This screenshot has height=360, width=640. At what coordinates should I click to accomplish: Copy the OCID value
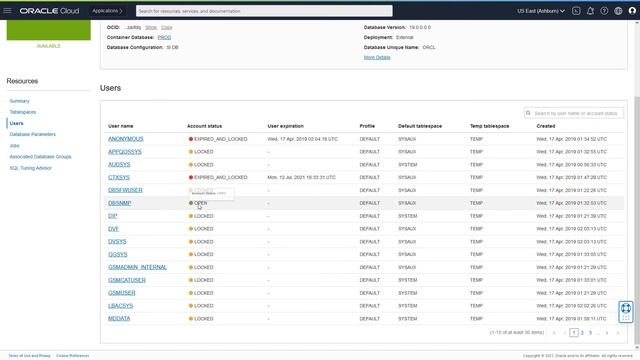pos(167,27)
